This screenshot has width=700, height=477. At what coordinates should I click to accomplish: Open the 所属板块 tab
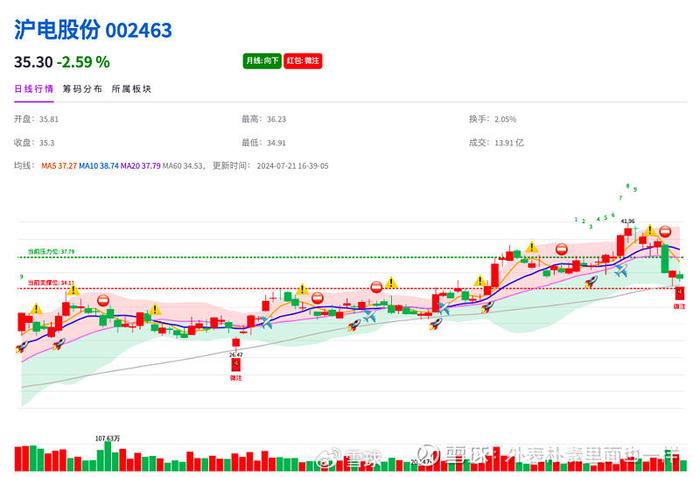tap(131, 89)
